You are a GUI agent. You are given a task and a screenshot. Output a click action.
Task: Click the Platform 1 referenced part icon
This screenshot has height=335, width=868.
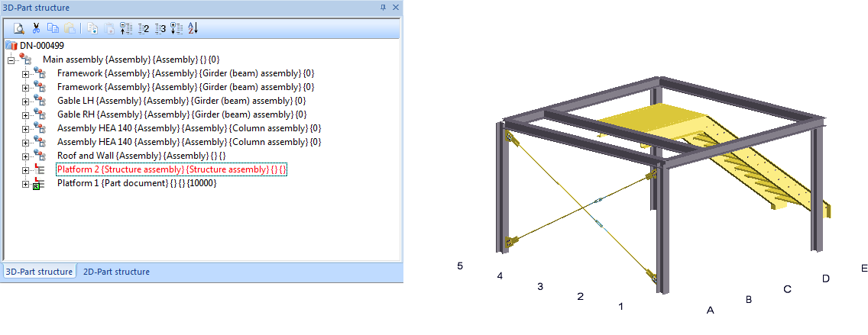click(x=40, y=184)
